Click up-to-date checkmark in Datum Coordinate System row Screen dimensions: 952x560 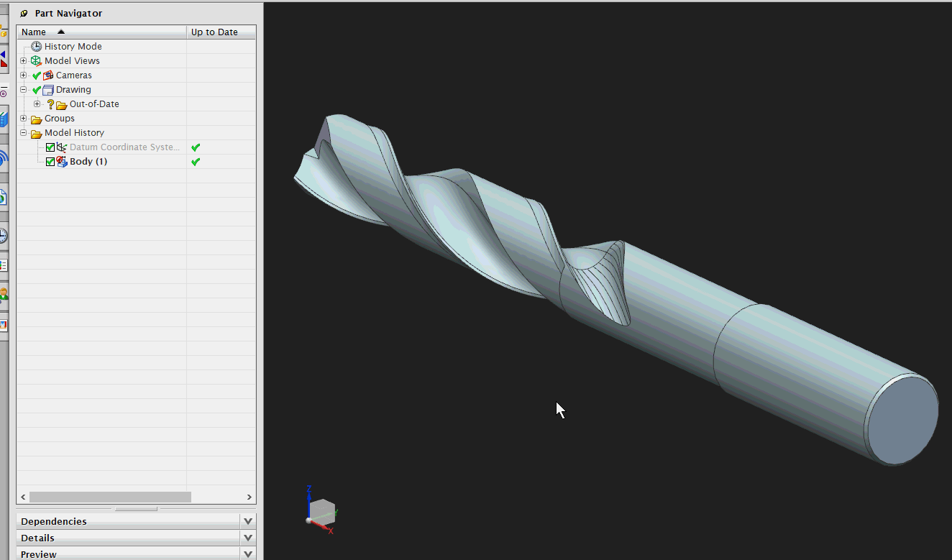coord(196,147)
